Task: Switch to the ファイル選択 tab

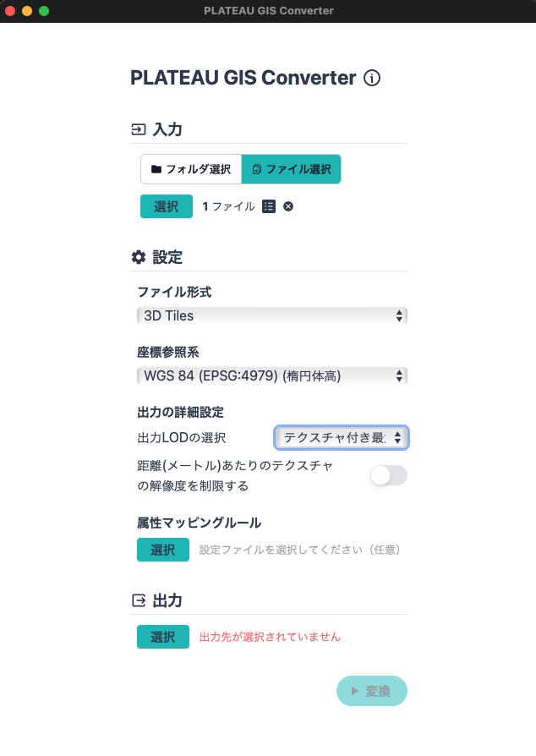Action: 292,168
